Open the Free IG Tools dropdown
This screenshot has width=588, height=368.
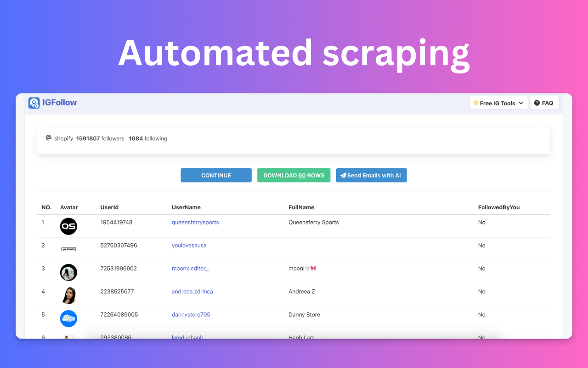pyautogui.click(x=498, y=103)
